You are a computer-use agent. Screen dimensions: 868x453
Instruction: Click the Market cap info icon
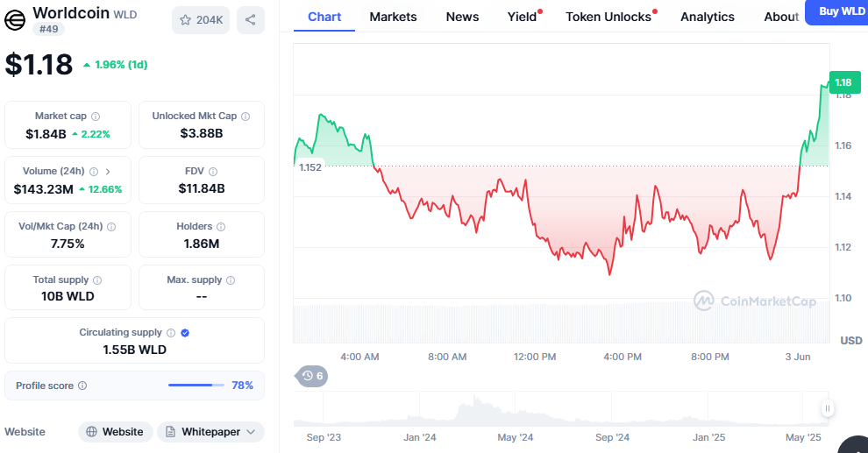click(96, 117)
